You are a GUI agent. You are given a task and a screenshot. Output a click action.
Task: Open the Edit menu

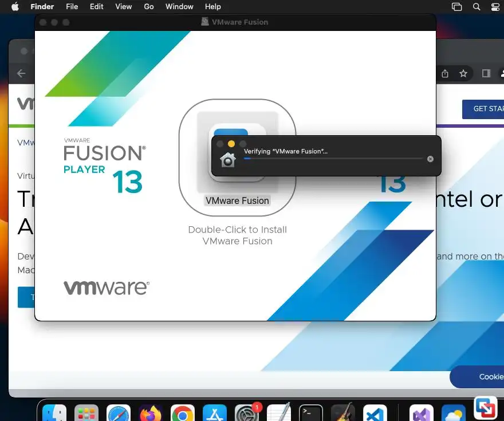click(x=96, y=6)
